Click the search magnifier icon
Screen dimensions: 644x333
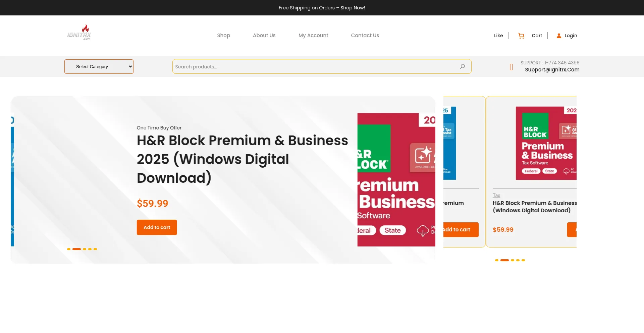coord(463,66)
